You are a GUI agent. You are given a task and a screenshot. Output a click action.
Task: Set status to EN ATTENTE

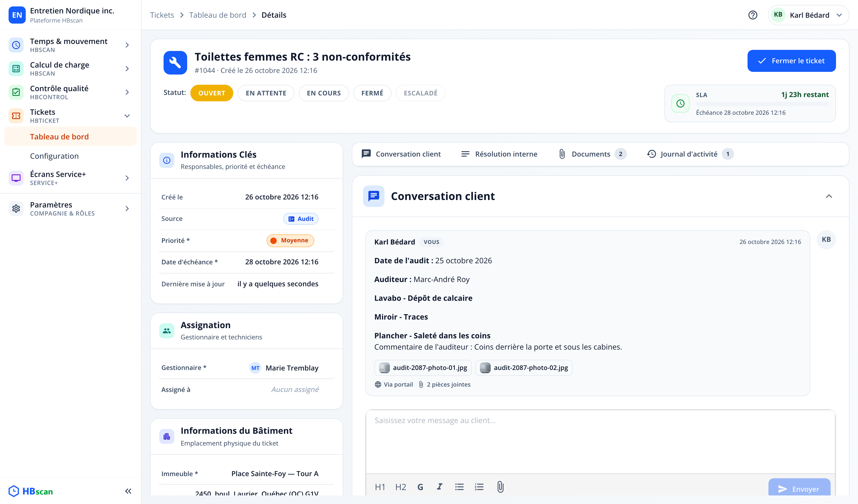(265, 93)
